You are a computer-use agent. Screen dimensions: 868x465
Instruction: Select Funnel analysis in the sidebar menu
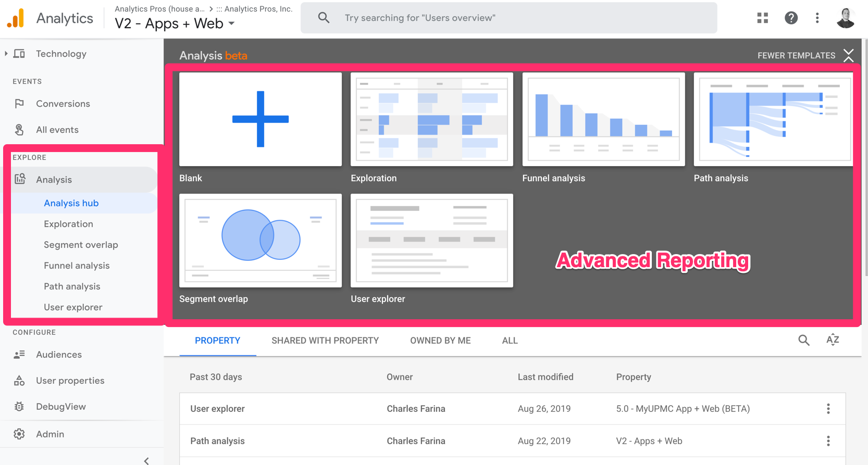coord(77,266)
